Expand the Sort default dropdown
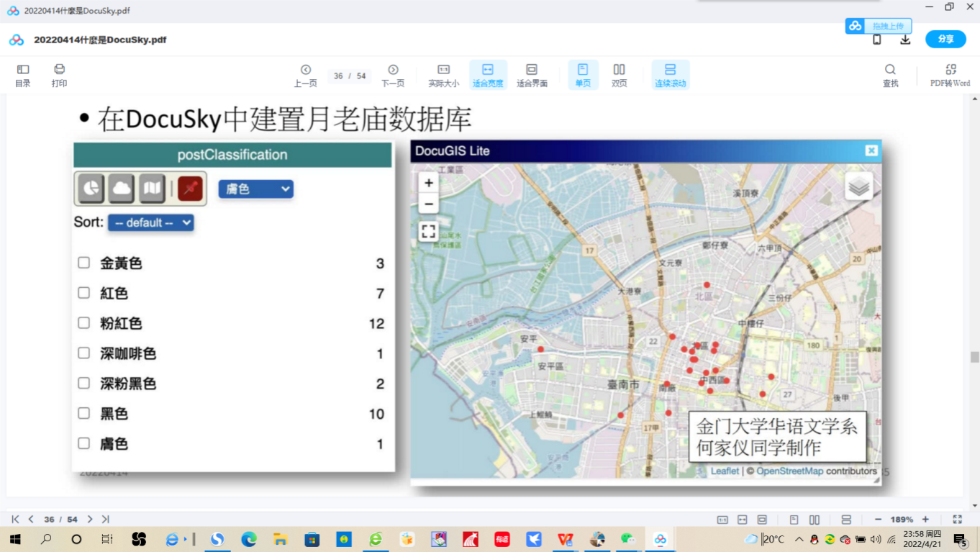The image size is (980, 552). click(x=150, y=223)
